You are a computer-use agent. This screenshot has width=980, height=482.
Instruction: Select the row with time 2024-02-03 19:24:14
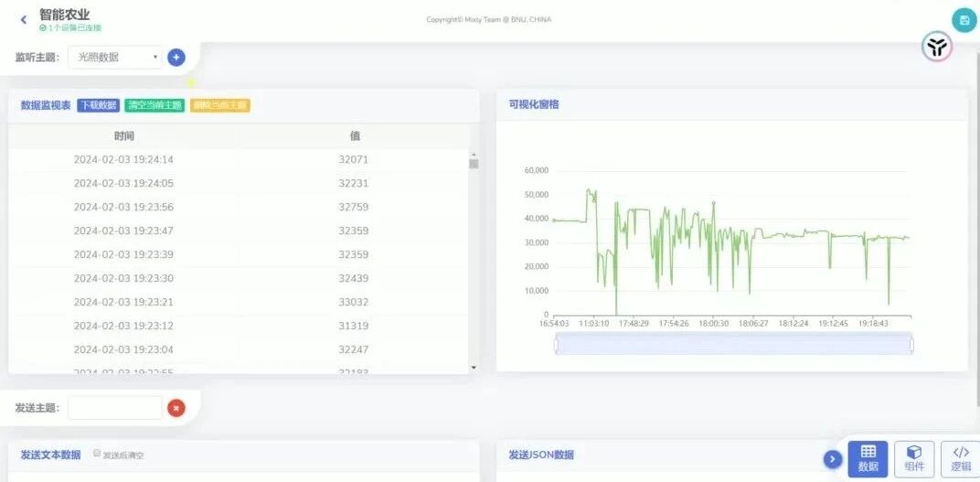(239, 159)
